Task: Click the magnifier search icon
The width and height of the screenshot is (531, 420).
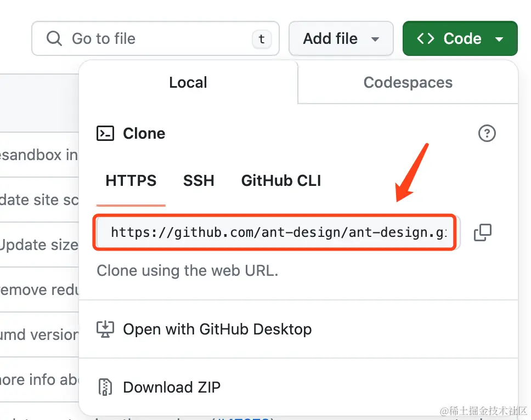Action: (54, 38)
